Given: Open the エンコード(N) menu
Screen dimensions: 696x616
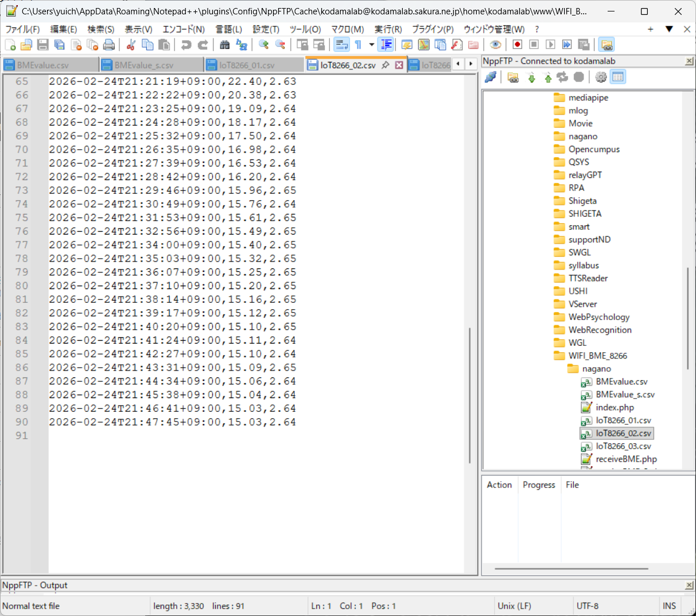Looking at the screenshot, I should pos(184,29).
